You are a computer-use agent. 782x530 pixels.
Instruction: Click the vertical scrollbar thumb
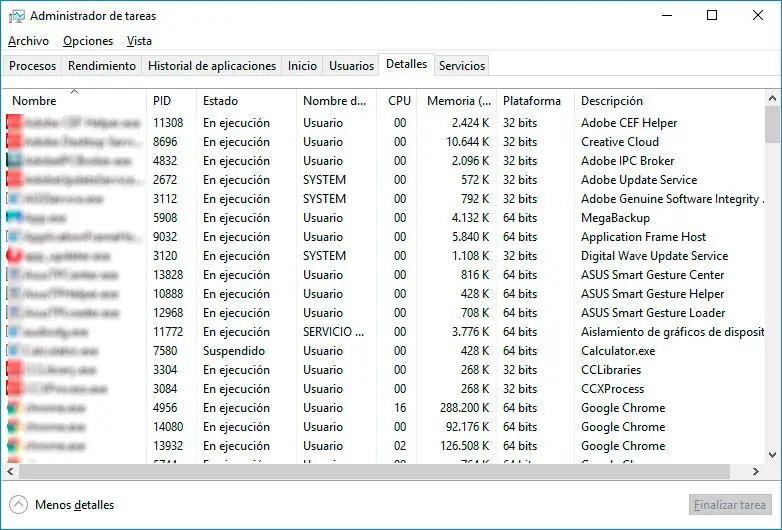point(773,125)
